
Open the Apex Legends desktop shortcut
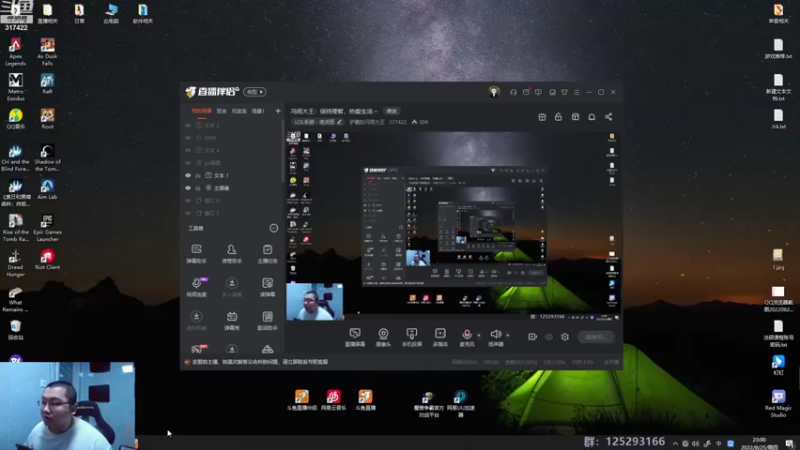(15, 52)
